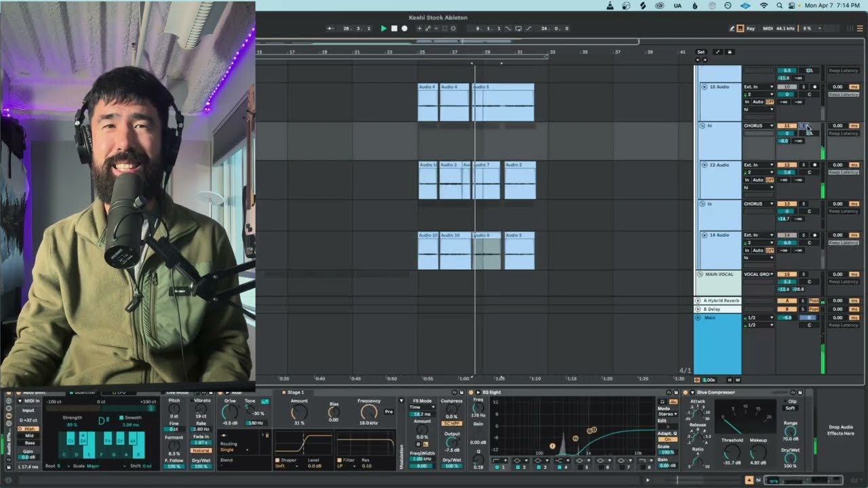The height and width of the screenshot is (488, 868).
Task: Select the Stage 1 tab in Roar
Action: (x=296, y=392)
